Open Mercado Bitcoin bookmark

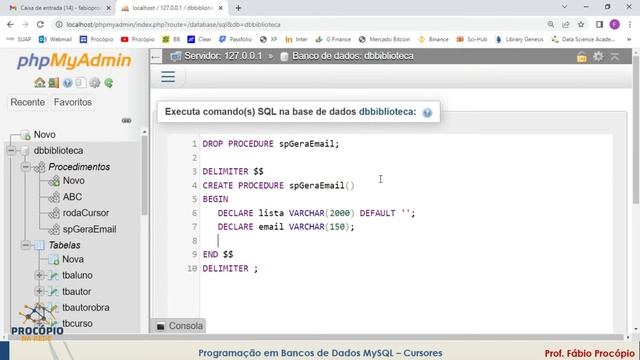click(x=384, y=39)
